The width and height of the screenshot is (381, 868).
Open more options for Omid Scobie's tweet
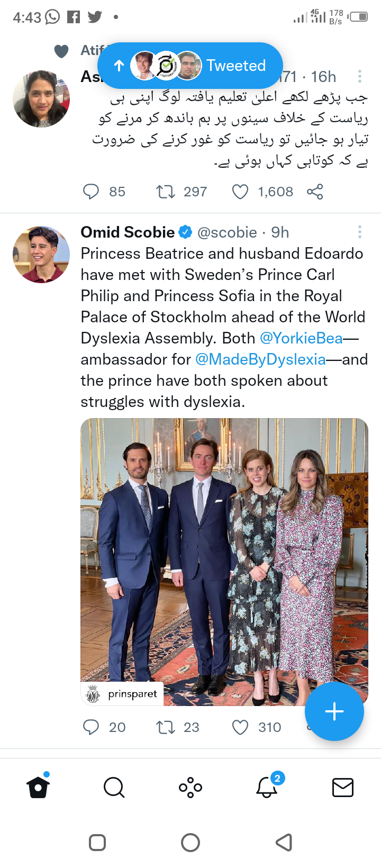360,232
